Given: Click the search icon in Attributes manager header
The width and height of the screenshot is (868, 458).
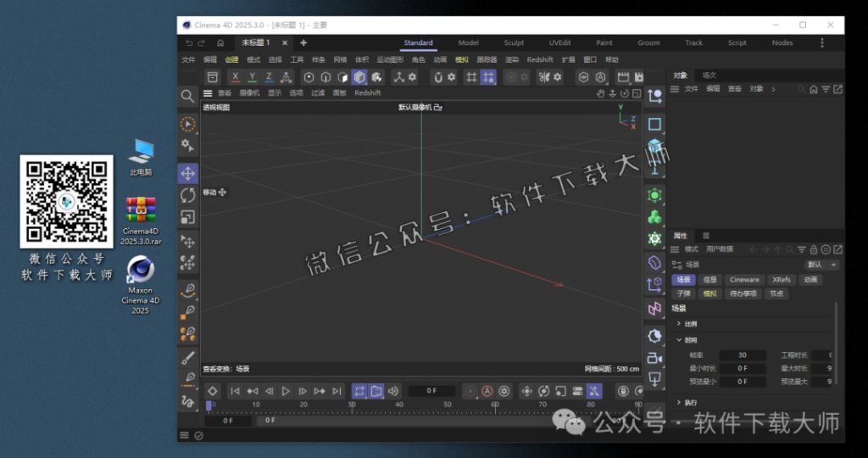Looking at the screenshot, I should point(789,249).
